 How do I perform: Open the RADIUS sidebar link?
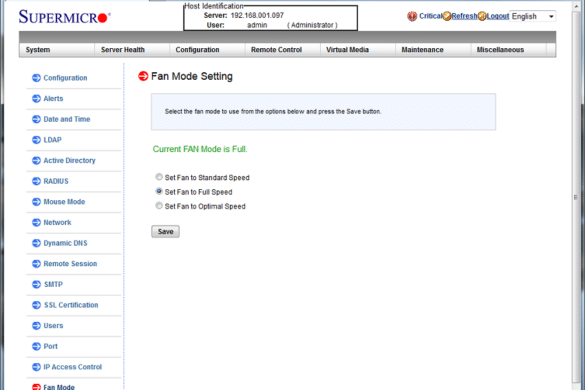pos(56,181)
